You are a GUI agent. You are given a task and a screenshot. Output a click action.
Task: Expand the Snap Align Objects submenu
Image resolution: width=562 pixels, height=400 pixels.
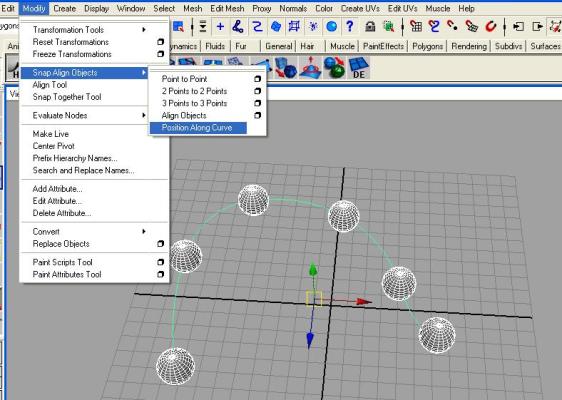[84, 73]
